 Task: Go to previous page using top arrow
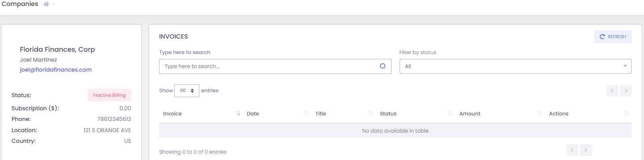[612, 91]
